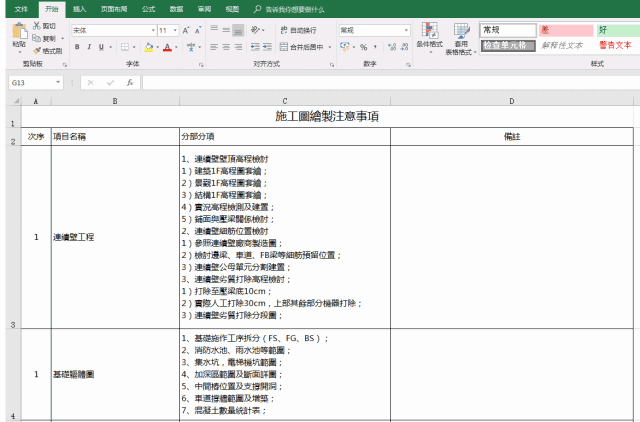This screenshot has height=422, width=640.
Task: Apply the Check Cell (检查单元格) style
Action: (x=507, y=45)
